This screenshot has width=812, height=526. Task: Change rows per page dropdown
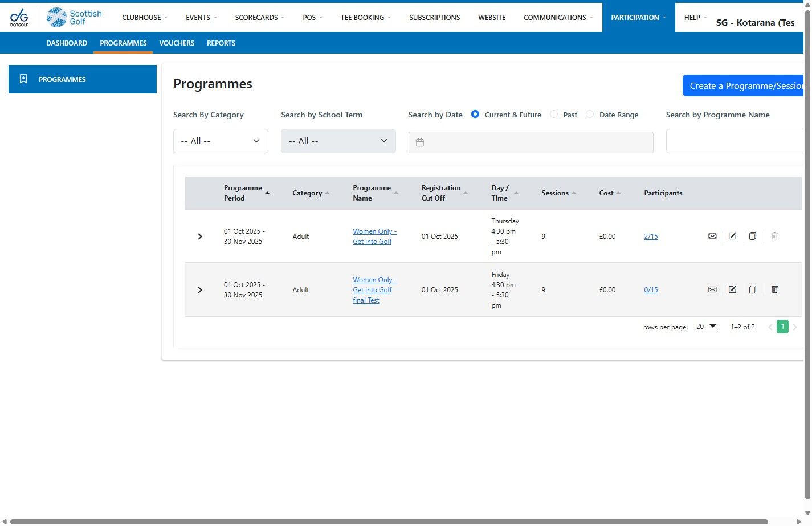tap(706, 327)
